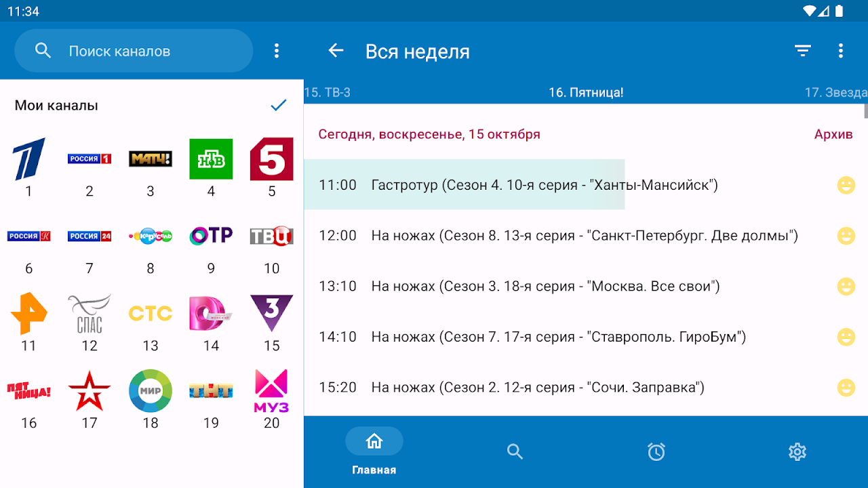Click the back arrow beside Вся неделя
The image size is (868, 488).
pyautogui.click(x=336, y=50)
